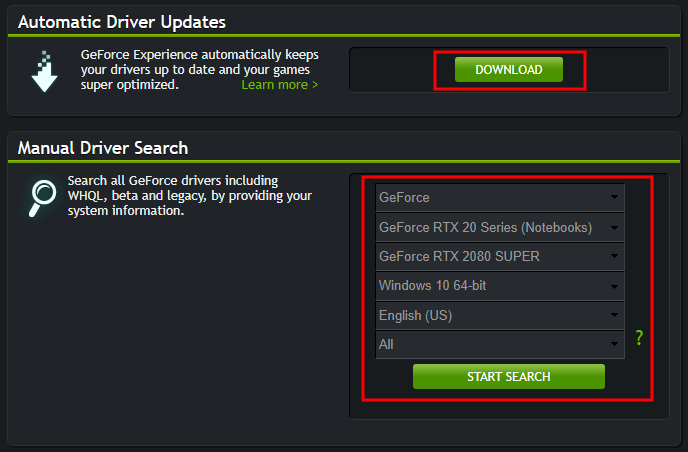Screen dimensions: 688x452
Task: Open the Windows 10 64-bit operating system dropdown
Action: pyautogui.click(x=500, y=286)
